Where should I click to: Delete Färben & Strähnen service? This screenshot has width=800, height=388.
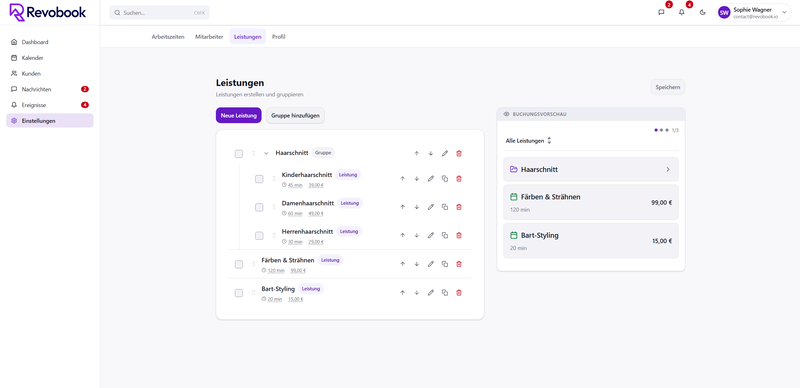pos(459,264)
